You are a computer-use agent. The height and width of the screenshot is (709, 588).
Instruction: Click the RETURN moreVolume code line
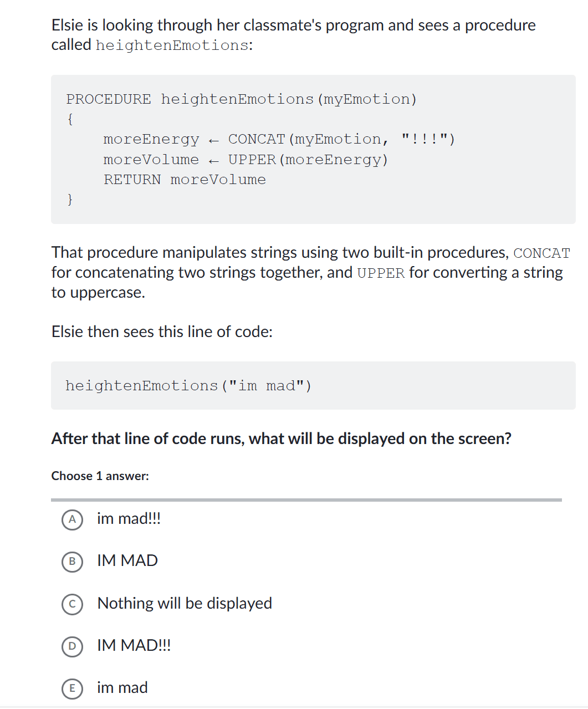[185, 180]
